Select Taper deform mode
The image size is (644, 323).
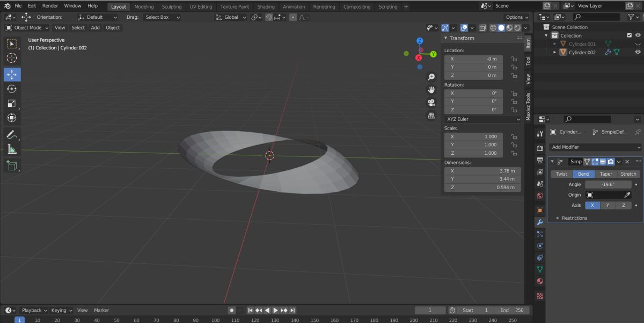point(606,174)
